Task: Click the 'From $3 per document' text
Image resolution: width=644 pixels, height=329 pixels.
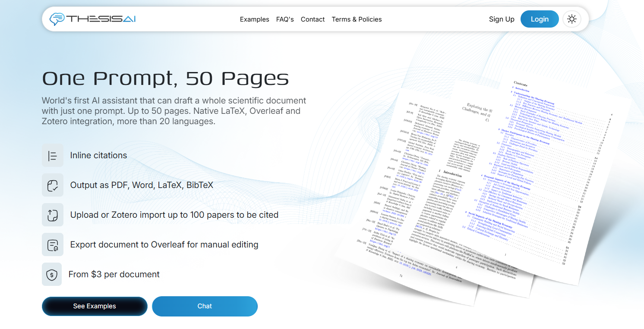Action: [114, 274]
